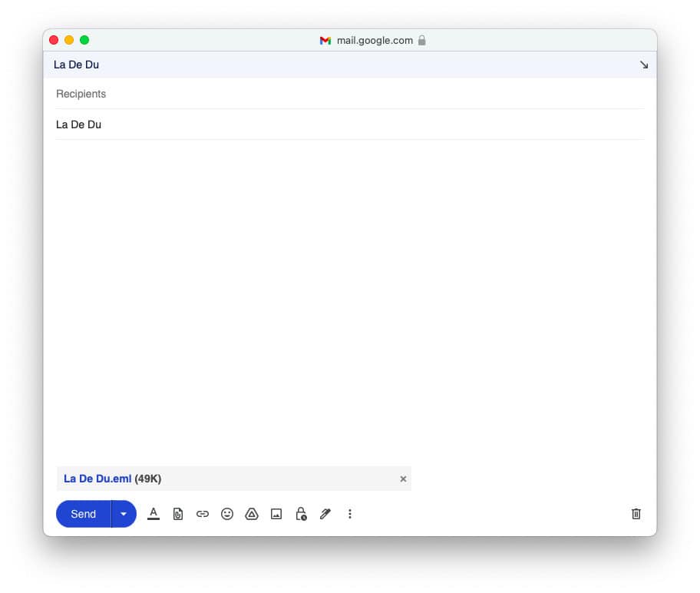Open more compose options with three dots
This screenshot has width=700, height=593.
point(350,514)
